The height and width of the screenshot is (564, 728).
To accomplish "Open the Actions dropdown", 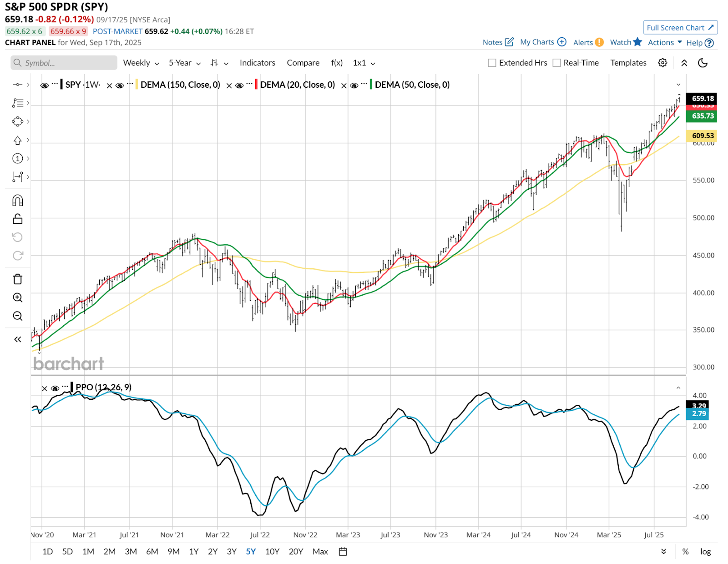I will (665, 42).
